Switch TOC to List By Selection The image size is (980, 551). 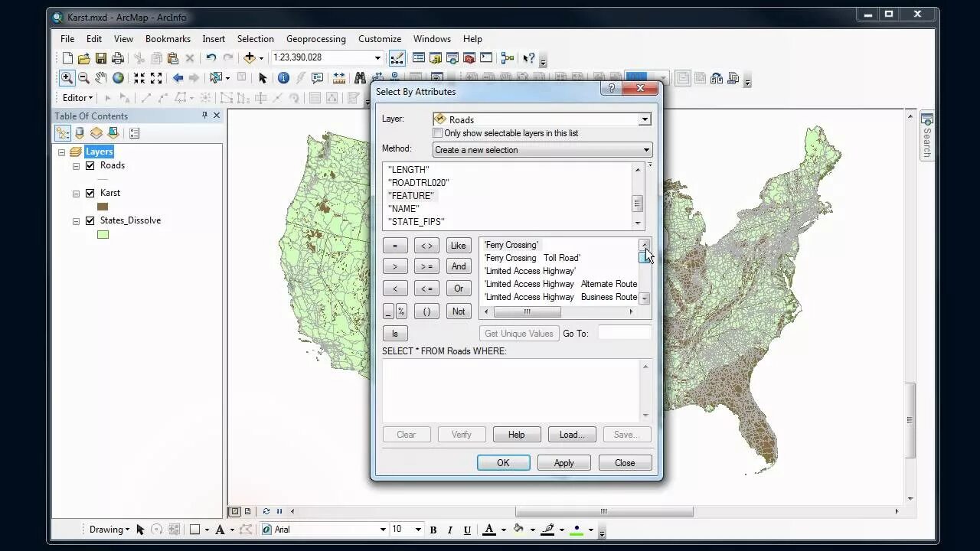coord(113,133)
